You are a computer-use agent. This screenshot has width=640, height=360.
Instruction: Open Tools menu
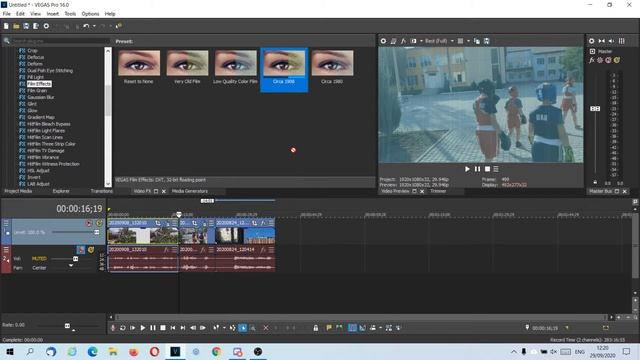point(70,14)
